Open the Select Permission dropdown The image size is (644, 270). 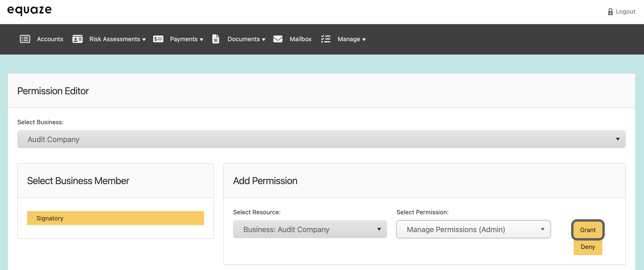tap(473, 230)
